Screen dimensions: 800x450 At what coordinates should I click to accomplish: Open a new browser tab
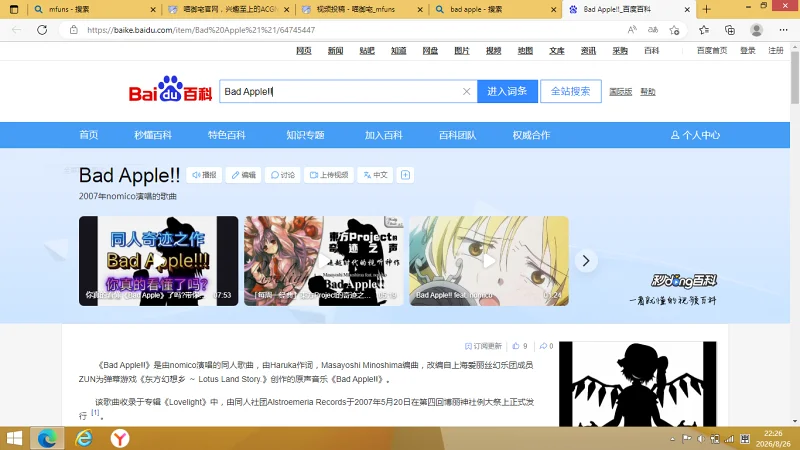(x=706, y=9)
